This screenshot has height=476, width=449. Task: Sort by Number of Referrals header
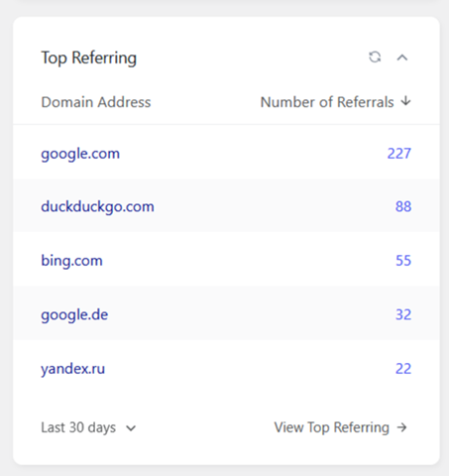(x=327, y=102)
